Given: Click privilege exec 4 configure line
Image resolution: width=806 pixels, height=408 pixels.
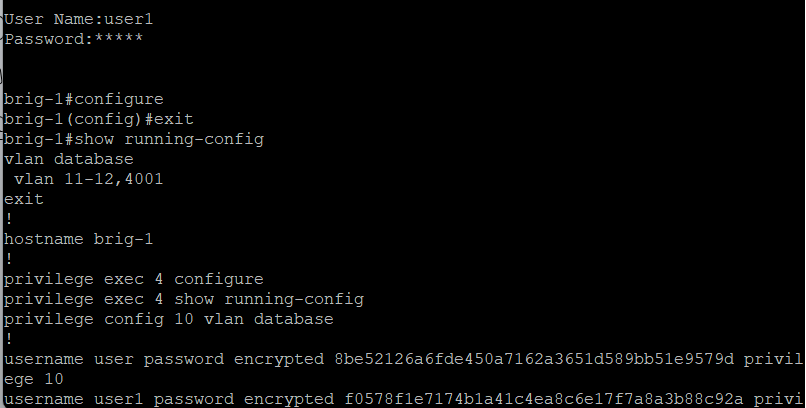Looking at the screenshot, I should (x=134, y=280).
